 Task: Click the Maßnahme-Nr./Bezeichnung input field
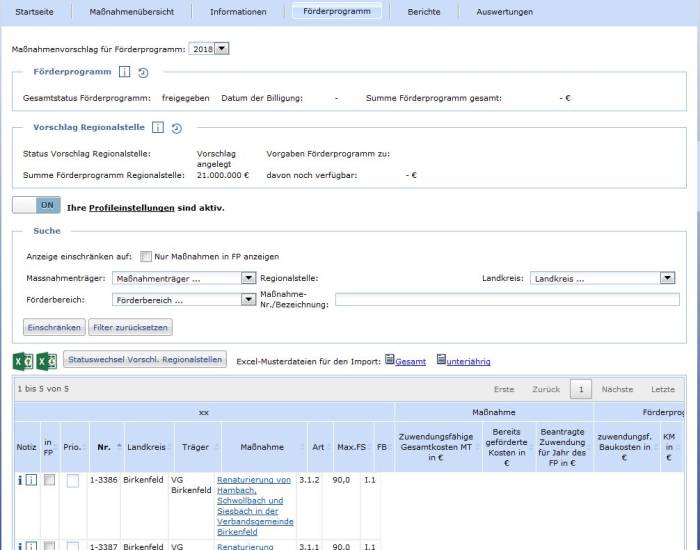pos(507,300)
